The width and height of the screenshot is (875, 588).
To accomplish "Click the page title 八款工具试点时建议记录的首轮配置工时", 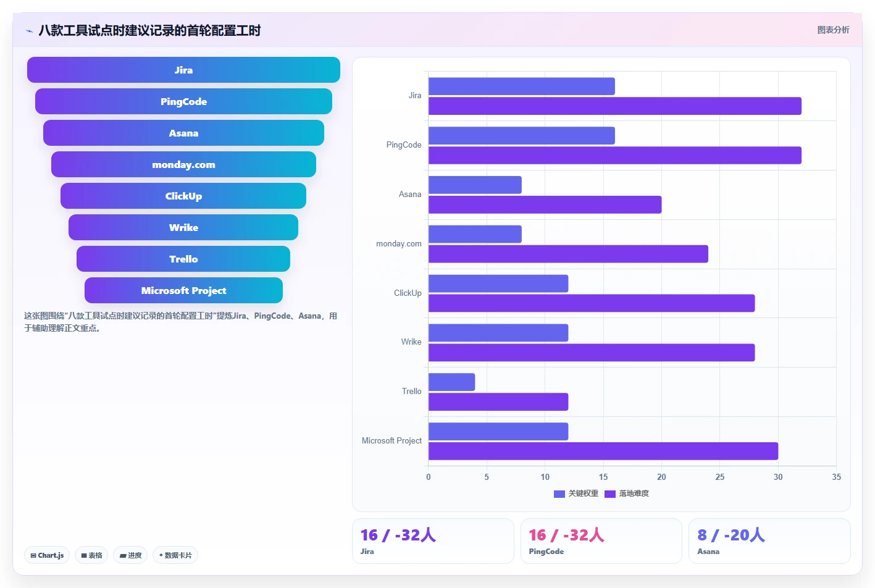I will (x=149, y=30).
